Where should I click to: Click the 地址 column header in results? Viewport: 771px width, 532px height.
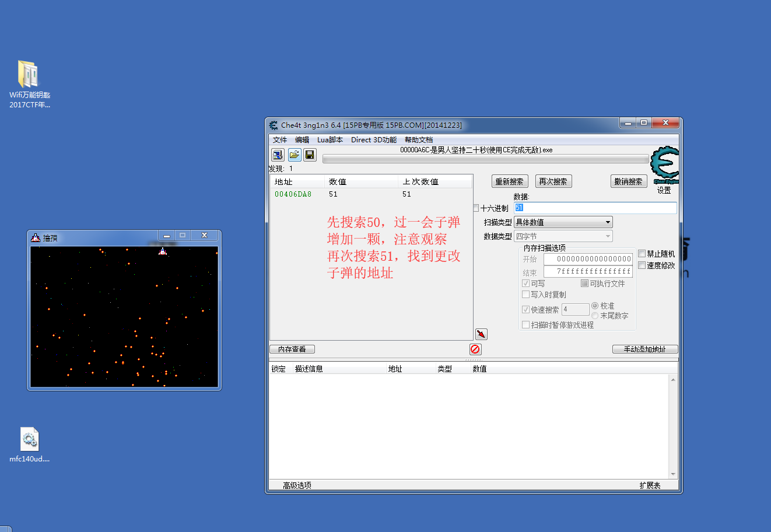pyautogui.click(x=297, y=182)
